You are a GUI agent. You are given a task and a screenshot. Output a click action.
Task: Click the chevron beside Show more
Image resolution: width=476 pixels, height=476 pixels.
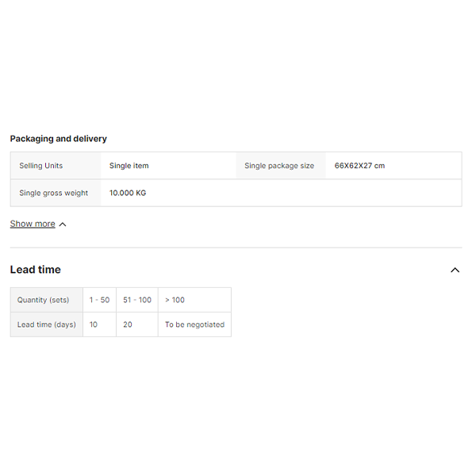[63, 225]
